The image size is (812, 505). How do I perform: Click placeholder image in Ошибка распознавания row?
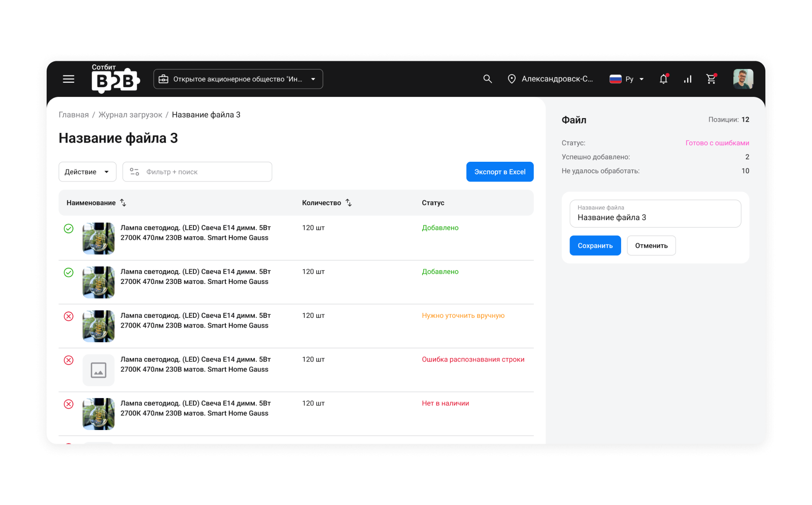coord(98,370)
